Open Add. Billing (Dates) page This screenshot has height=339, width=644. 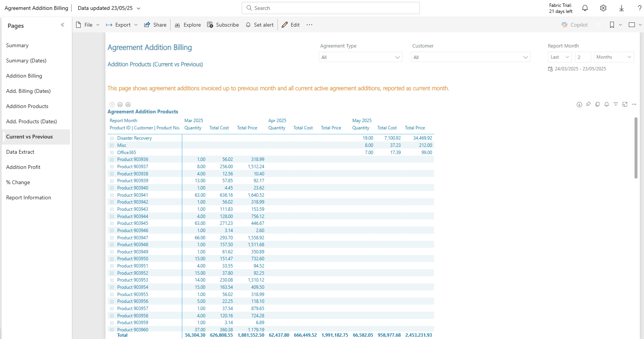coord(36,91)
